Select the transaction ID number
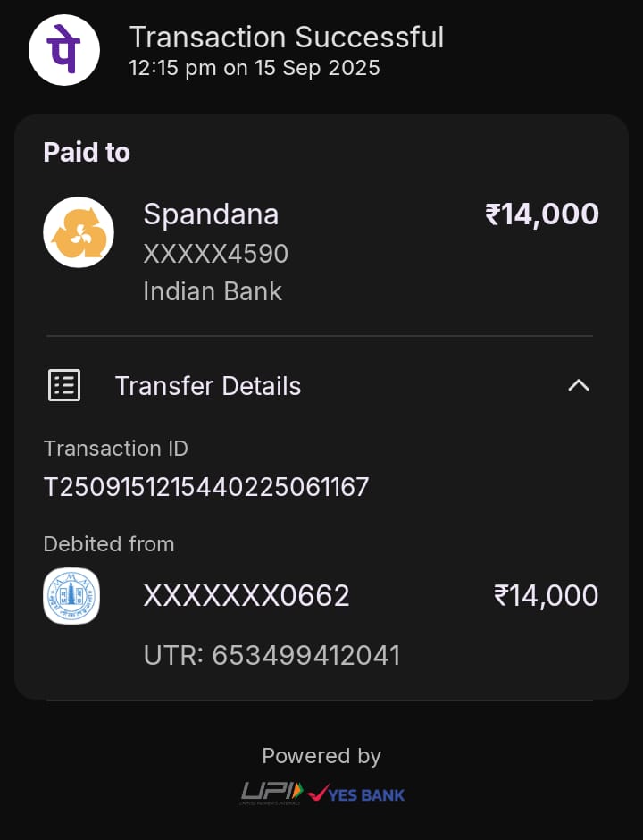Viewport: 643px width, 840px height. [206, 487]
